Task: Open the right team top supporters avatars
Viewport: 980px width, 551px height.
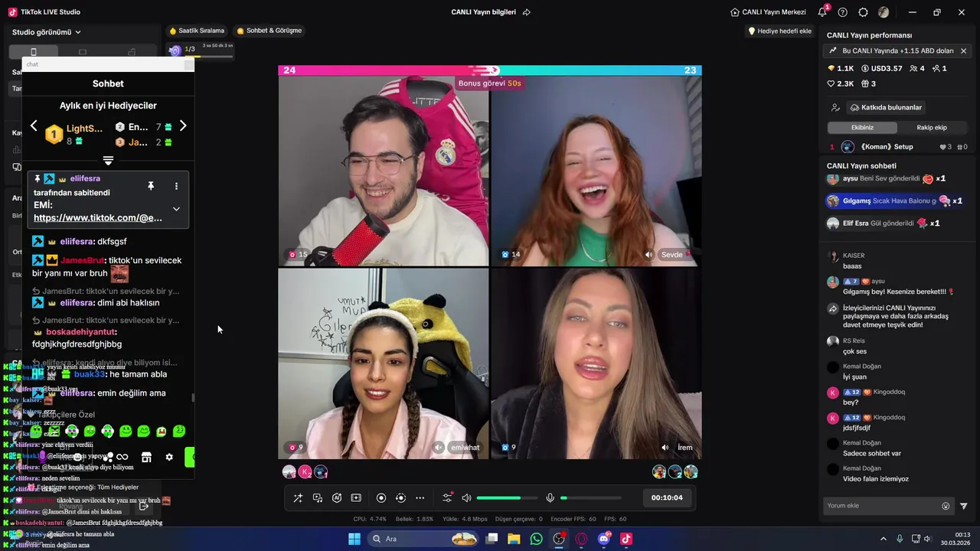Action: click(x=675, y=471)
